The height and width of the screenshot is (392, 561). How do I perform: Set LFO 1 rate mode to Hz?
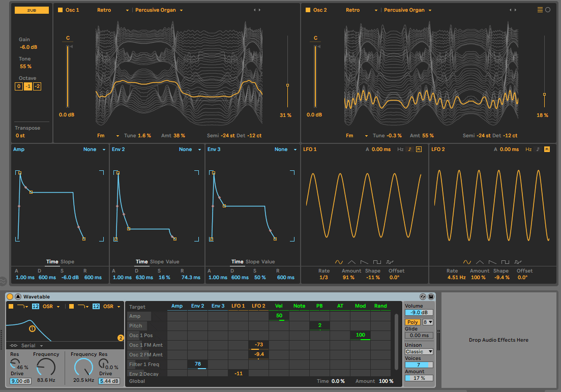399,149
